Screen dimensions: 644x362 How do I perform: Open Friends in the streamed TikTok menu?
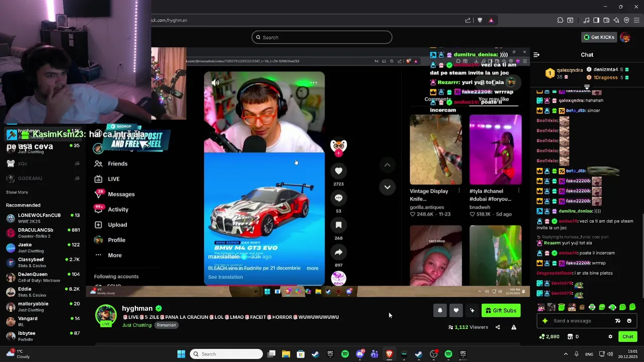(x=112, y=163)
